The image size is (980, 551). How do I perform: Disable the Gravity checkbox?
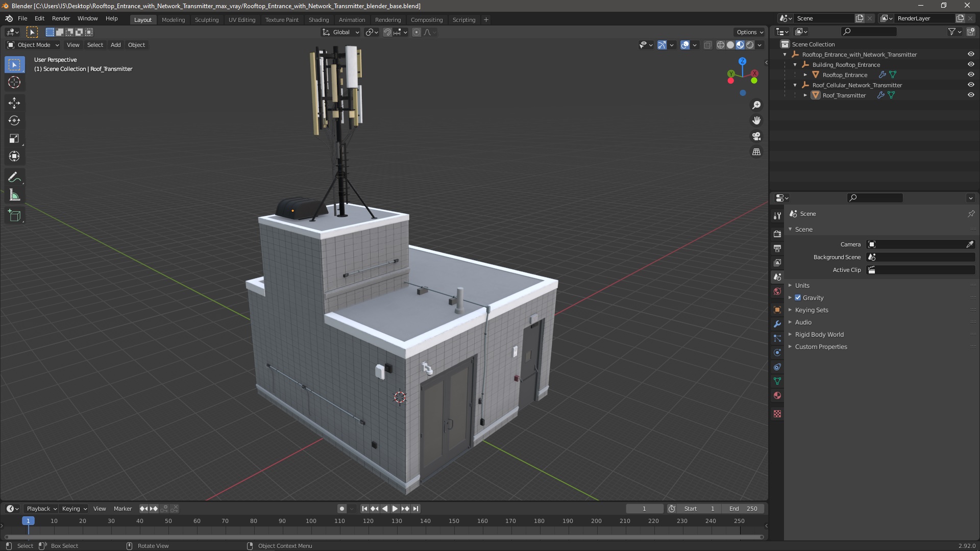click(x=798, y=298)
